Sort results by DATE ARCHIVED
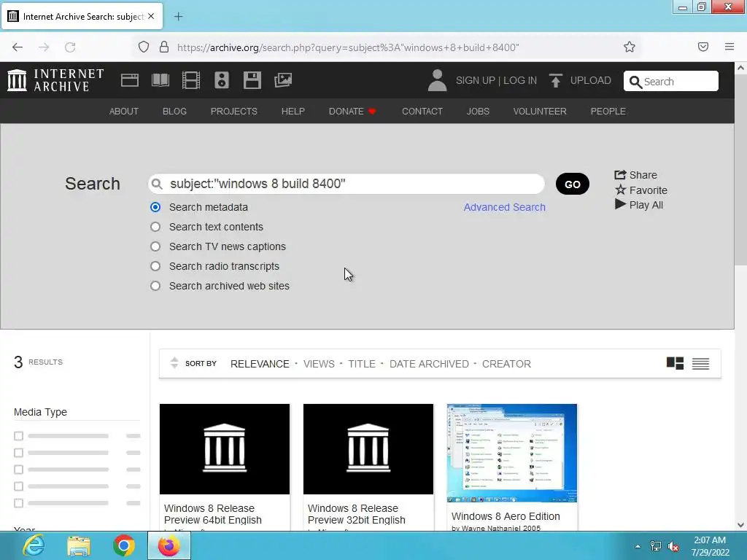Screen dimensions: 747x560 [x=429, y=364]
